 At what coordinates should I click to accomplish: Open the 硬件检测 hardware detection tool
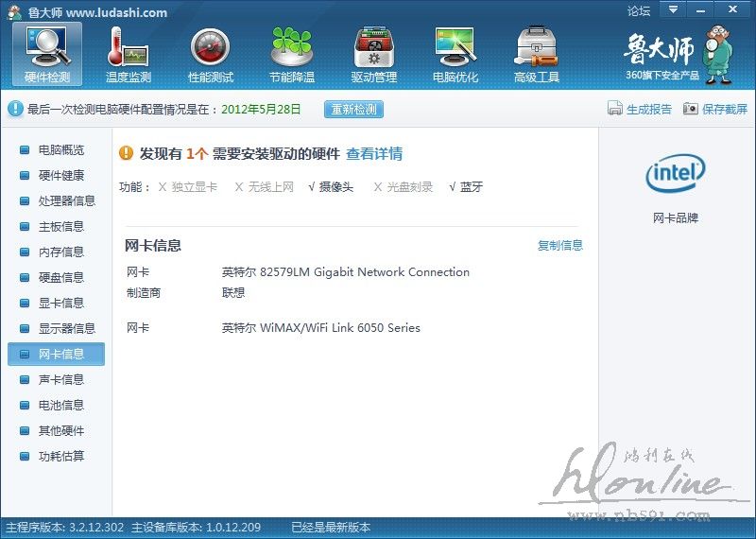[47, 55]
